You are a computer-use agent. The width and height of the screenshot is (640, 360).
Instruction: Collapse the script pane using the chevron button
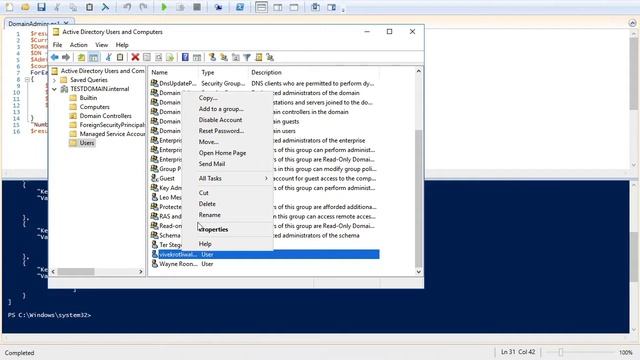click(632, 23)
